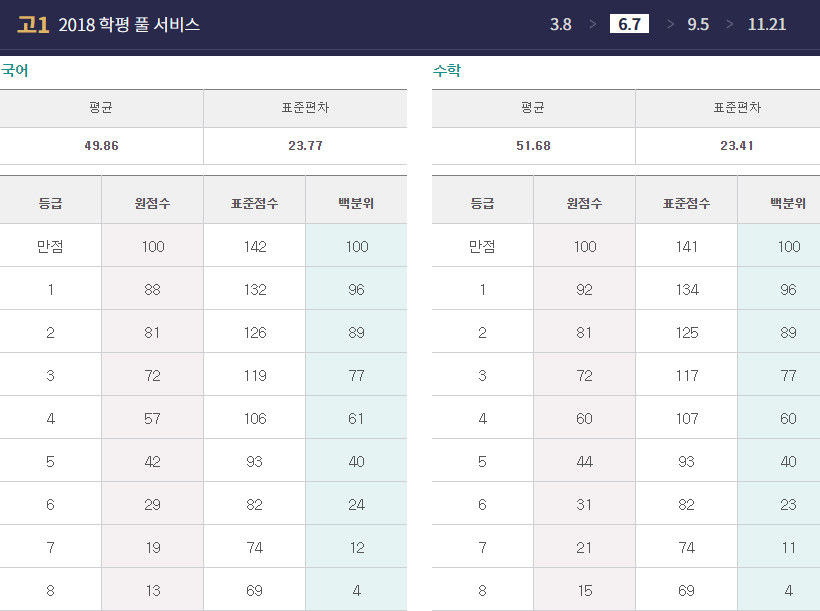820x611 pixels.
Task: Click the 2018 학평 풀 서비스 title
Action: pyautogui.click(x=129, y=25)
